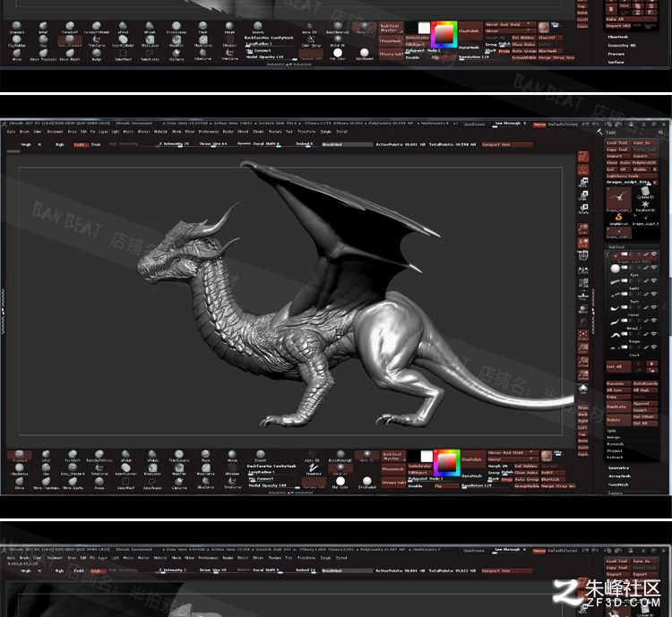Select the InsertCylinder brush in the full dragon window

click(126, 469)
